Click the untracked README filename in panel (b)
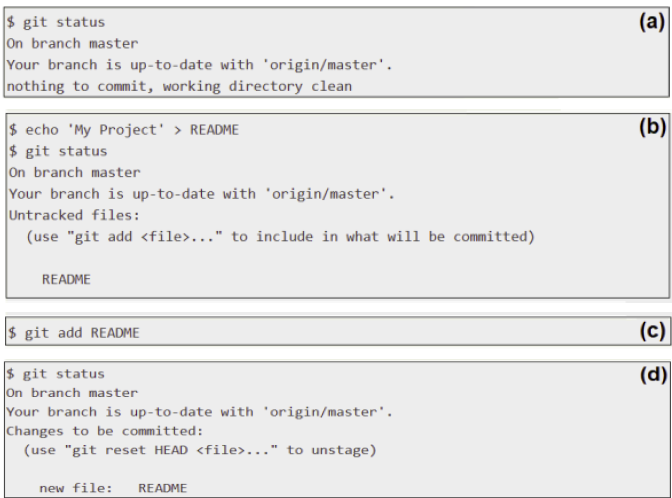 pos(66,279)
